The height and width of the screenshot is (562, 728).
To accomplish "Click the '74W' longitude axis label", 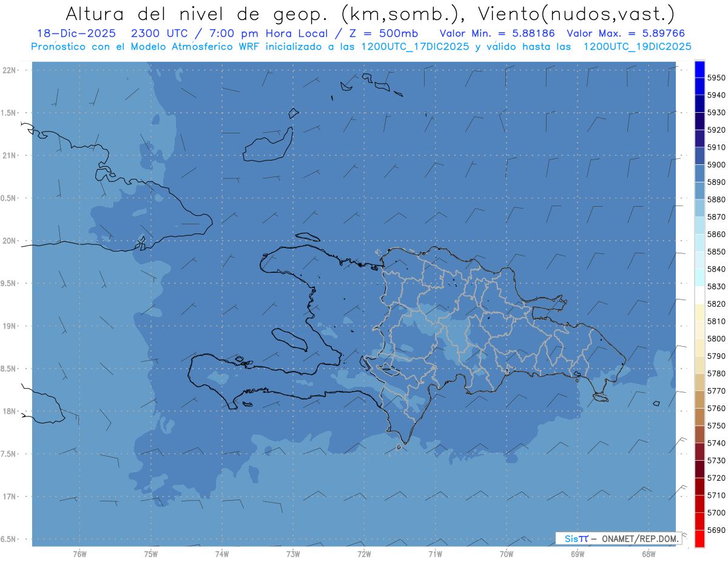I will (221, 554).
